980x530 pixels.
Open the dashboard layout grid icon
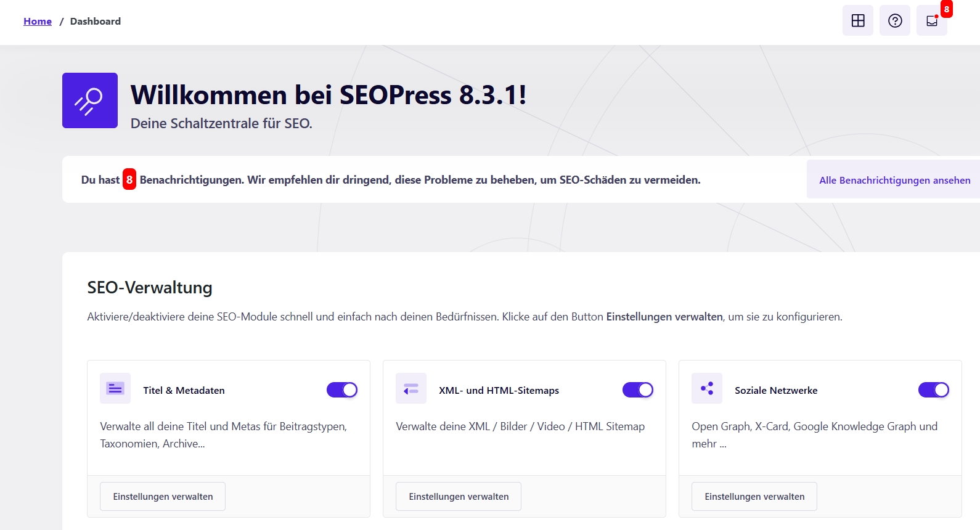857,21
